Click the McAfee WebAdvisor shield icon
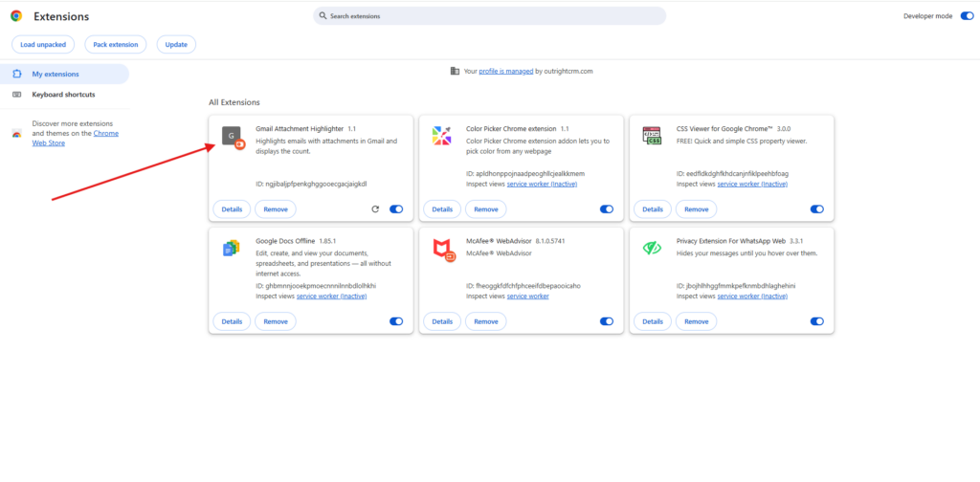The image size is (980, 482). pyautogui.click(x=442, y=249)
